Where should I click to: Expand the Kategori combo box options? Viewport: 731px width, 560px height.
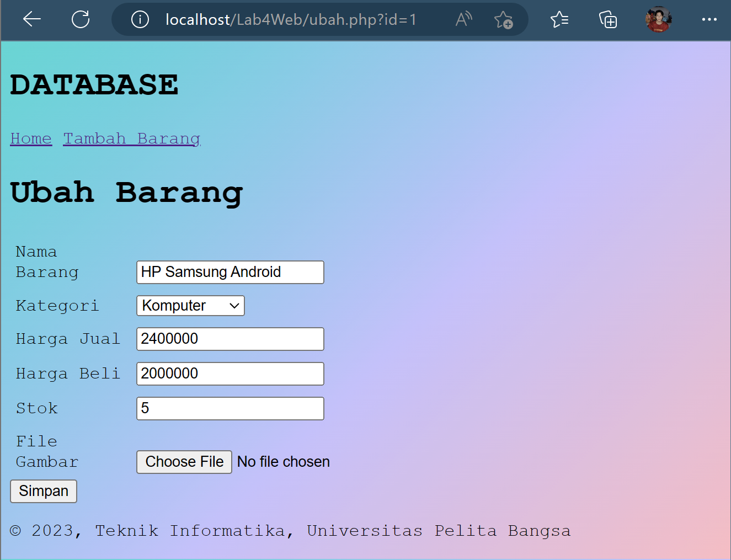234,305
